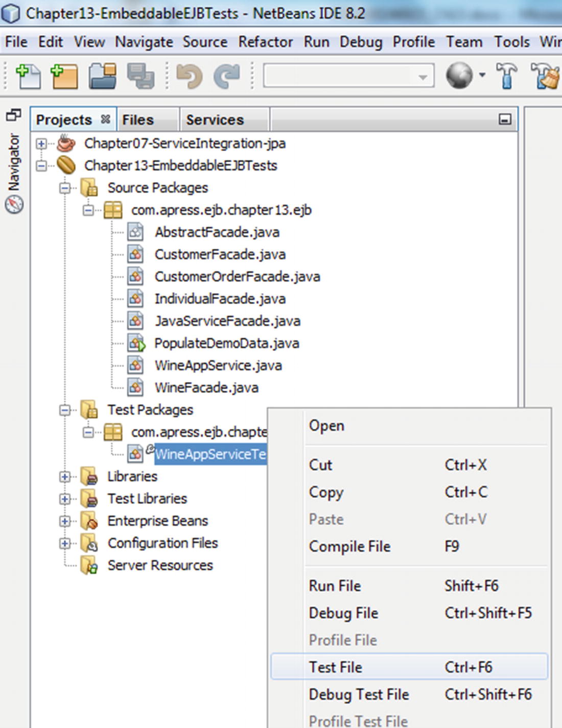The height and width of the screenshot is (728, 562).
Task: Collapse the com.apress.ejb.chapter13.ejb source package
Action: (x=88, y=210)
